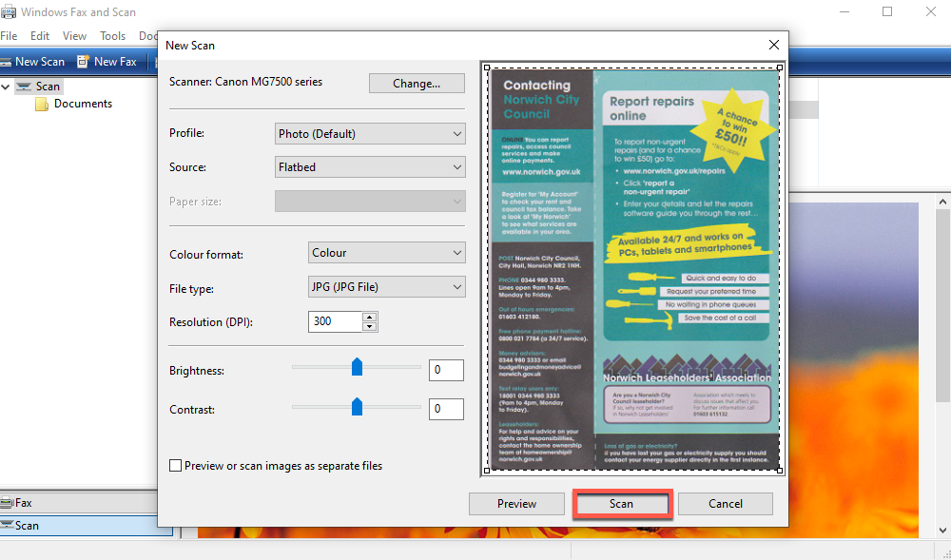951x560 pixels.
Task: Open the View menu
Action: click(x=74, y=36)
